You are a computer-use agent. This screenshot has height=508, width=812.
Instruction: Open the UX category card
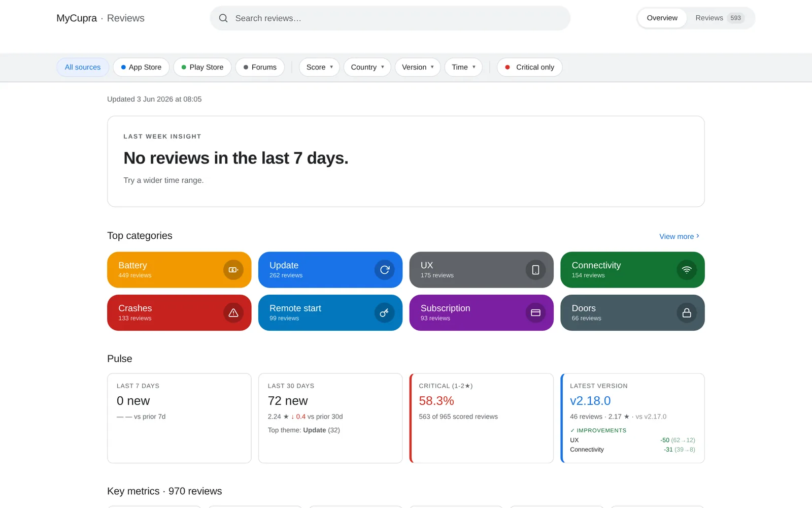pos(482,270)
